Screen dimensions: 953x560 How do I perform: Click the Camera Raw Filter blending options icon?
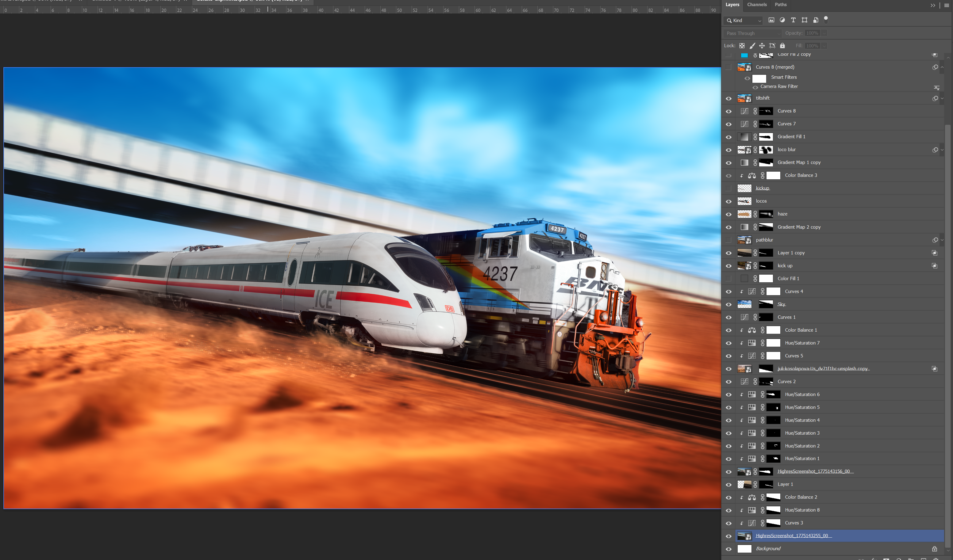coord(937,87)
